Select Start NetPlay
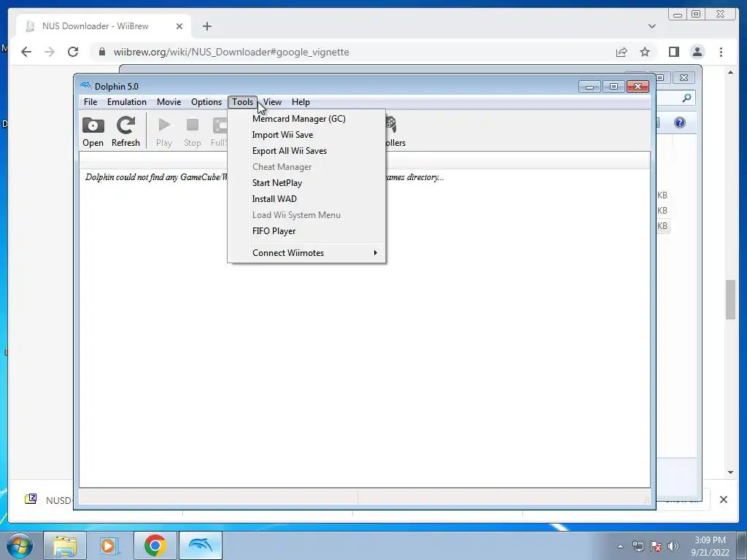Viewport: 747px width, 560px height. [x=306, y=183]
